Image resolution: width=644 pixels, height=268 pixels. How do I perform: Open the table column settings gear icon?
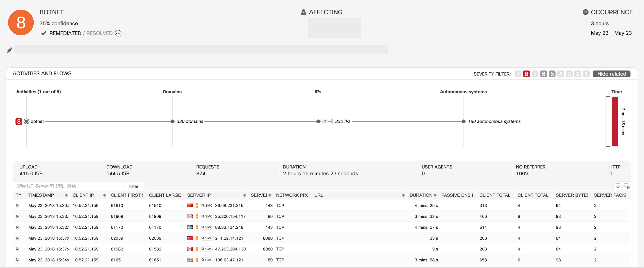click(627, 186)
